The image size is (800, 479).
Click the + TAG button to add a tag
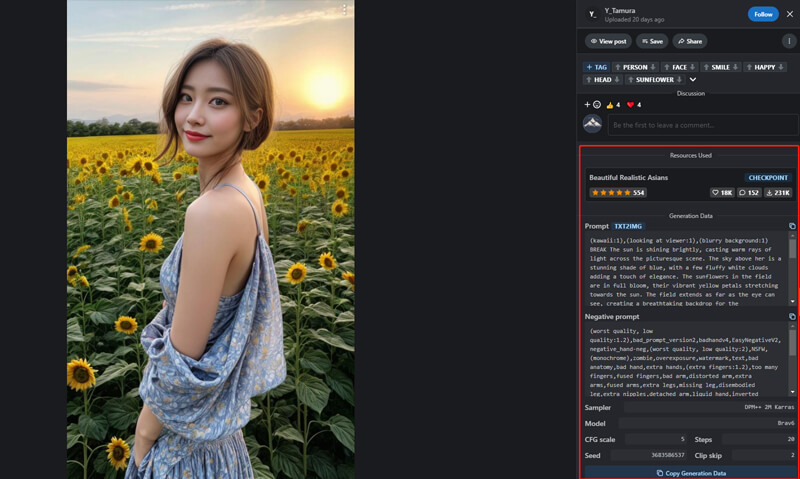point(596,67)
